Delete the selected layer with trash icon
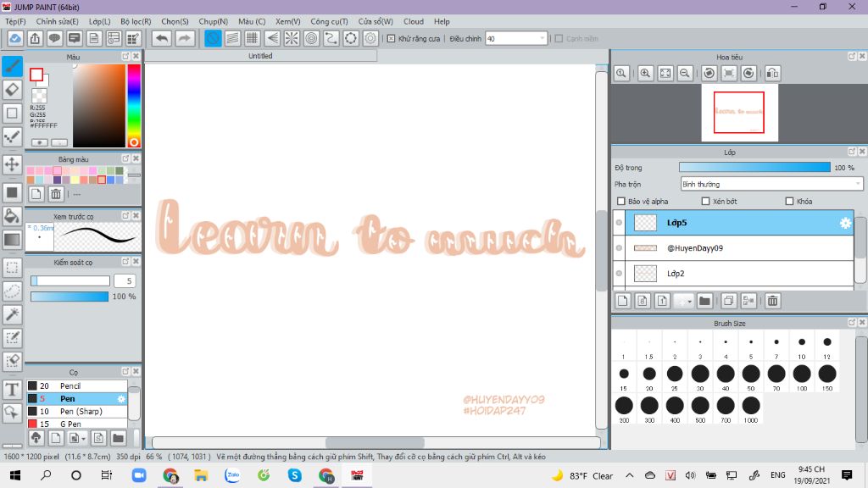 [773, 301]
